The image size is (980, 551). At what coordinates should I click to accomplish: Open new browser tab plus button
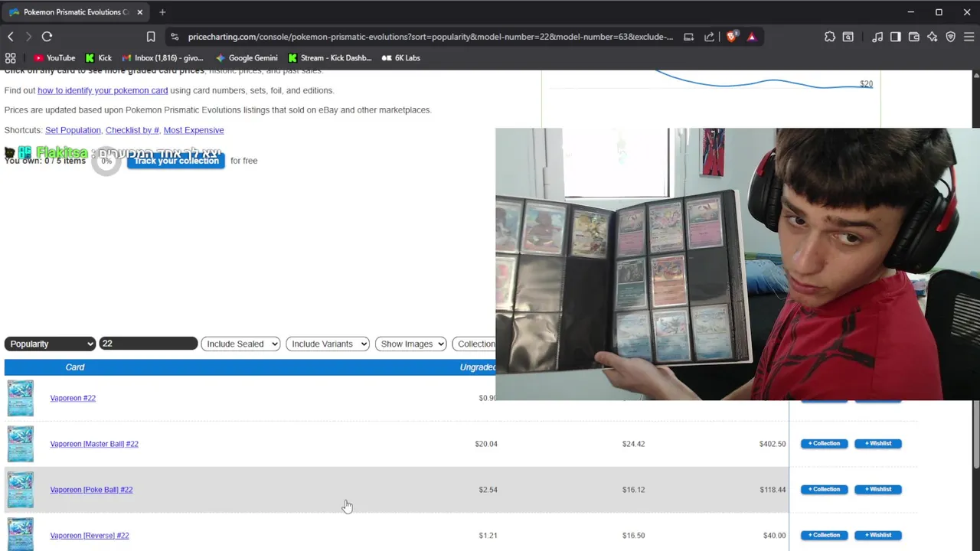coord(162,12)
